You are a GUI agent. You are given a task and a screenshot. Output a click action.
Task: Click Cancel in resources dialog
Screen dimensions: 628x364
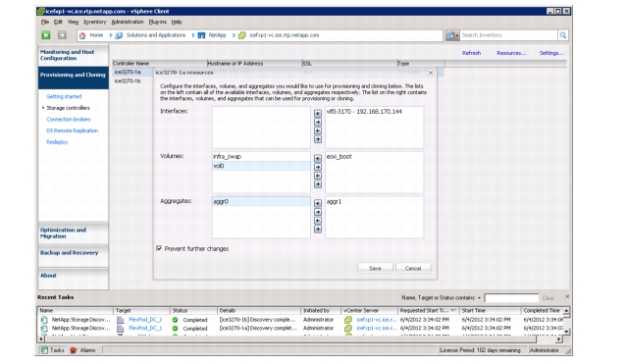coord(413,268)
